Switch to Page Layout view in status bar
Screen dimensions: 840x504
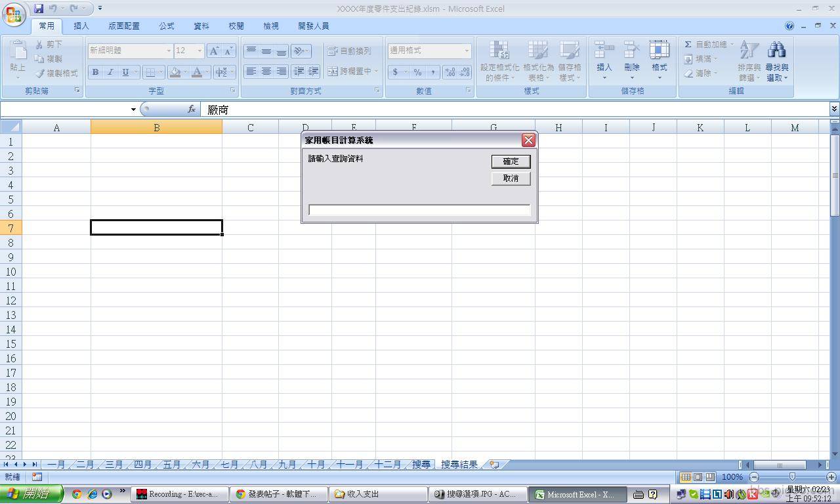[x=698, y=477]
